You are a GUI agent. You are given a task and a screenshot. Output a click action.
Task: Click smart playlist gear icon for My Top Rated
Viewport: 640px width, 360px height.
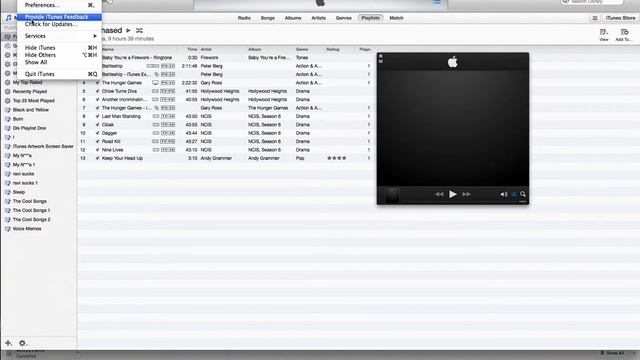(x=7, y=82)
